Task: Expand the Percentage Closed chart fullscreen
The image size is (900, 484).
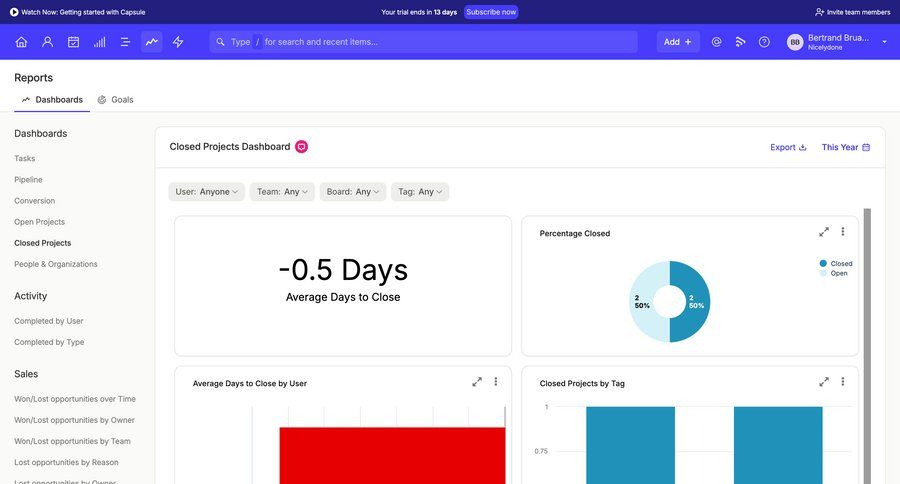Action: coord(824,232)
